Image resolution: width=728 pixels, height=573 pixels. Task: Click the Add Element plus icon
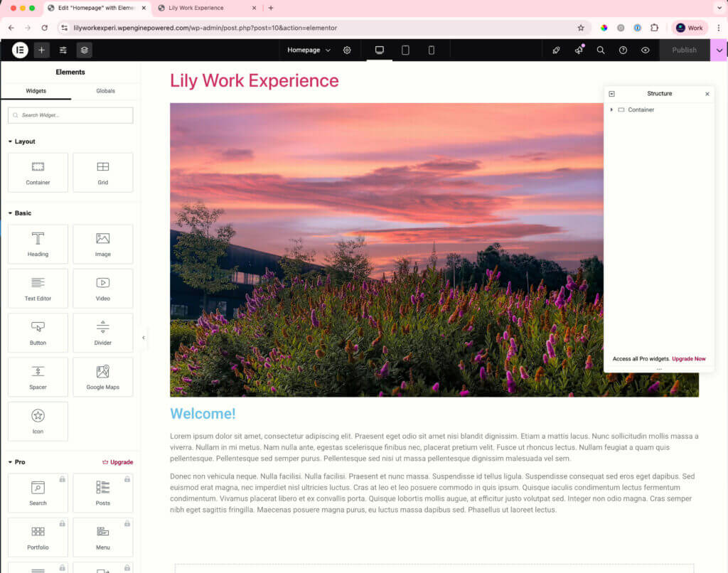click(x=41, y=50)
